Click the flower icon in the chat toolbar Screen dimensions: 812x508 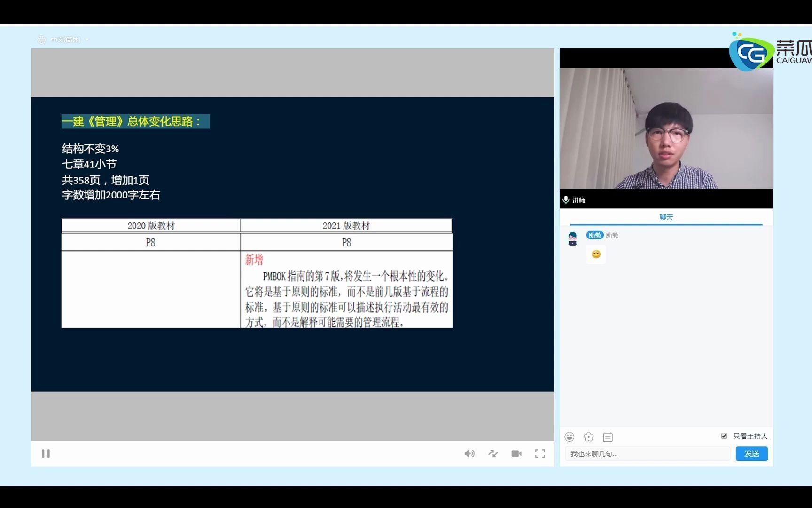pyautogui.click(x=588, y=437)
